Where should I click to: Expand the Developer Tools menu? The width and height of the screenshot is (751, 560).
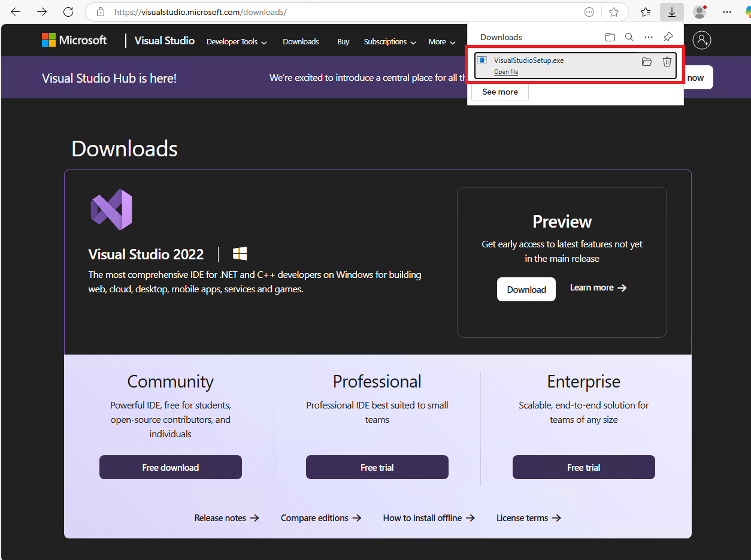click(x=237, y=42)
